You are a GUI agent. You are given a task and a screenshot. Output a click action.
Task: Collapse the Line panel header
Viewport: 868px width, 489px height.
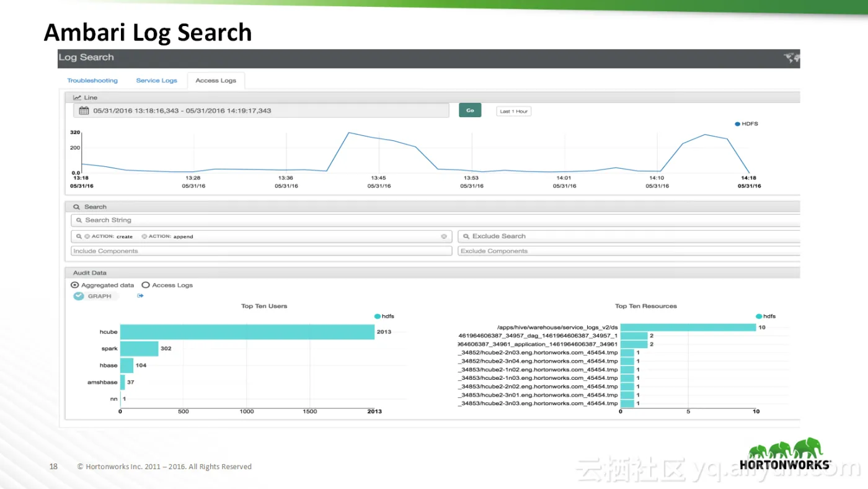point(432,97)
